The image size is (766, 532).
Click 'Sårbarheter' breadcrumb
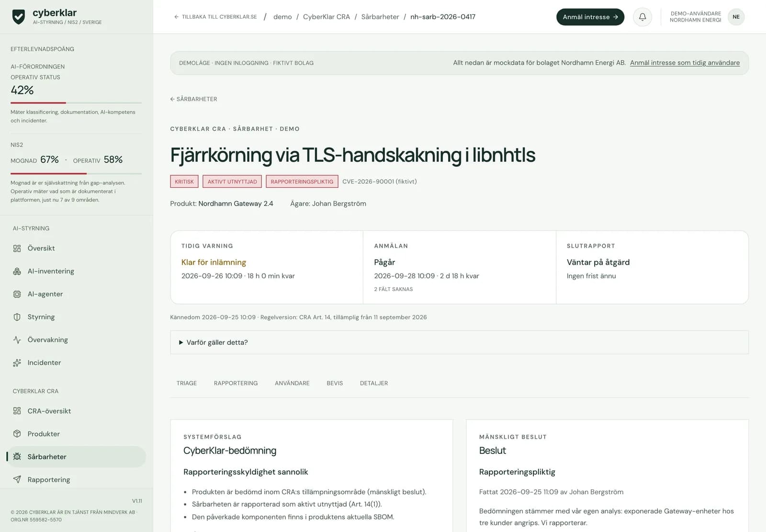[380, 17]
